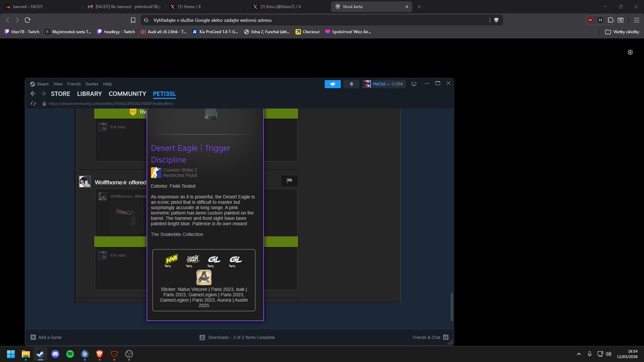Open Discord from the taskbar
Image resolution: width=644 pixels, height=362 pixels.
click(x=55, y=354)
